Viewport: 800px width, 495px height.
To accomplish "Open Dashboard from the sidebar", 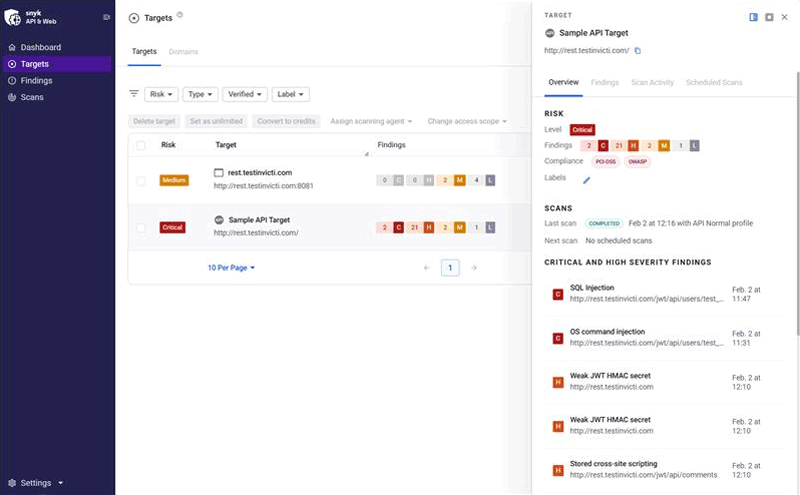I will tap(41, 47).
